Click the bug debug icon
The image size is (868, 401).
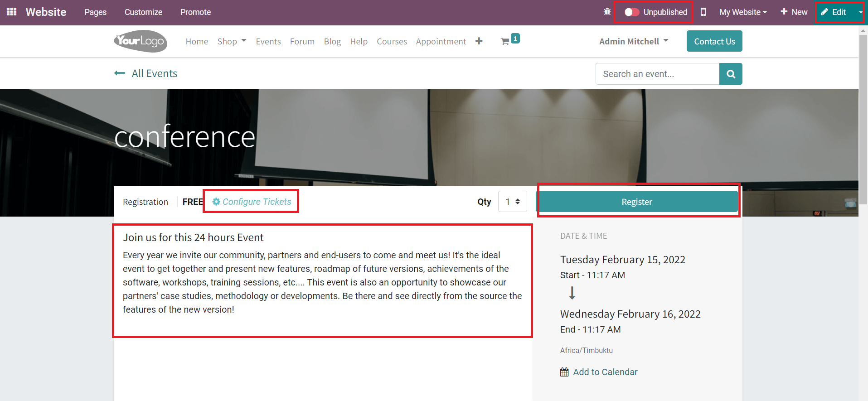607,12
